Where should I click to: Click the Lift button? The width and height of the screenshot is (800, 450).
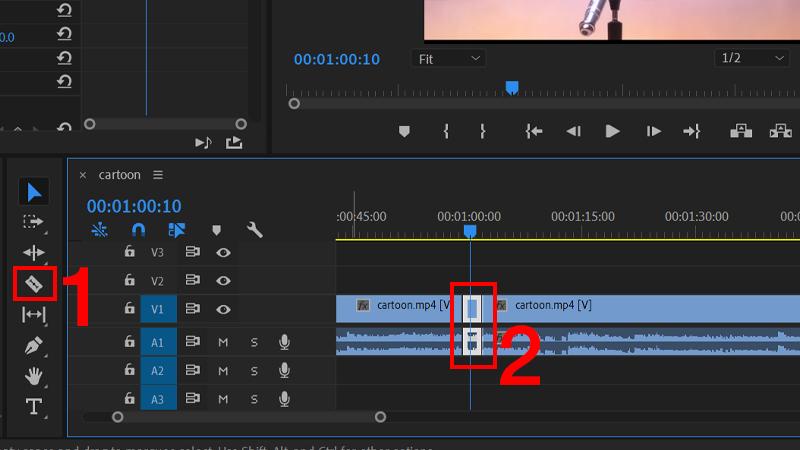coord(741,132)
